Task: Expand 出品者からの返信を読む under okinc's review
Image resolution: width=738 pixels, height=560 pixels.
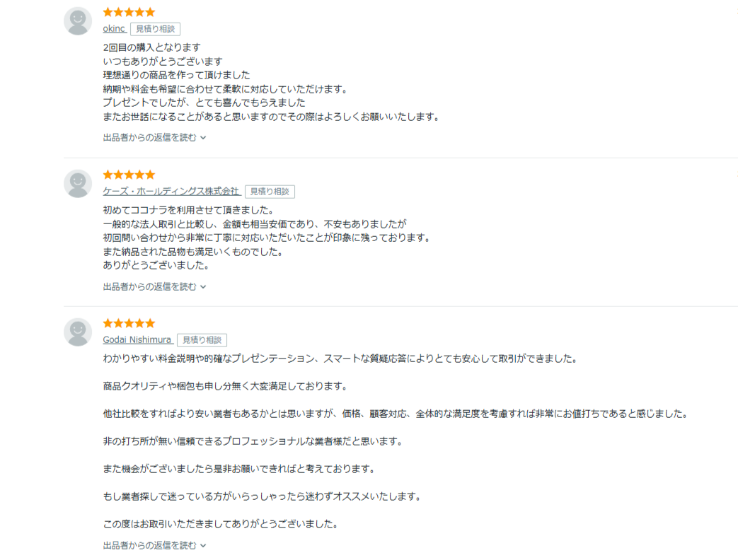Action: tap(150, 138)
